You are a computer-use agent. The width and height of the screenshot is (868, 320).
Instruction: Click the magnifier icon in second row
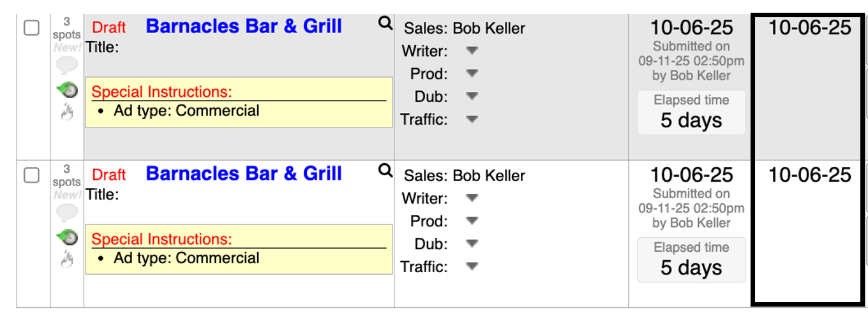click(385, 171)
